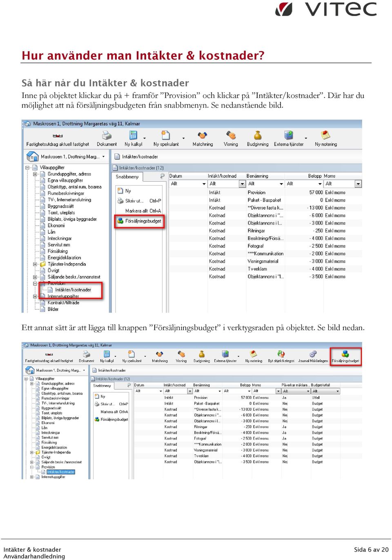Collapse Villauppgifter tree node in upper screenshot
392x560 pixels.
(x=28, y=167)
